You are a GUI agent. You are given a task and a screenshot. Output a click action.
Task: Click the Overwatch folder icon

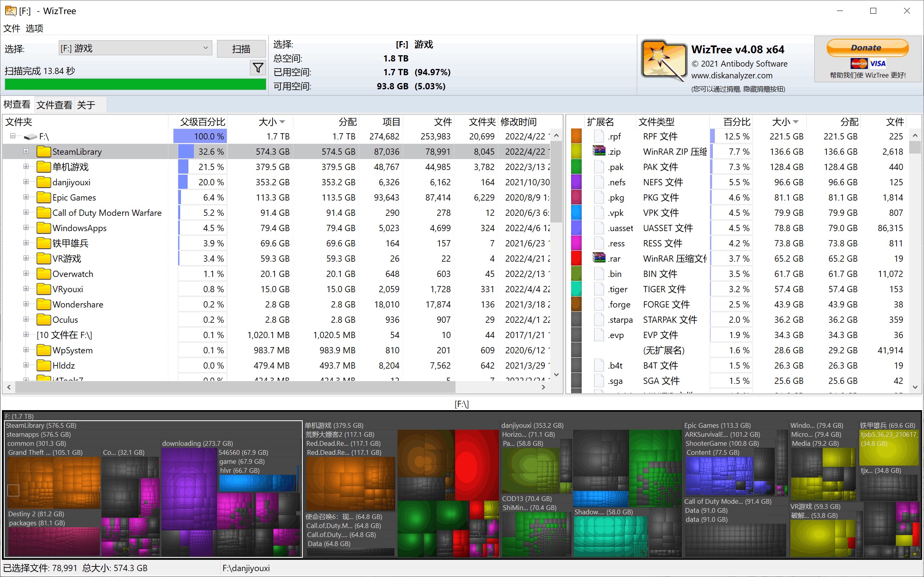[43, 274]
